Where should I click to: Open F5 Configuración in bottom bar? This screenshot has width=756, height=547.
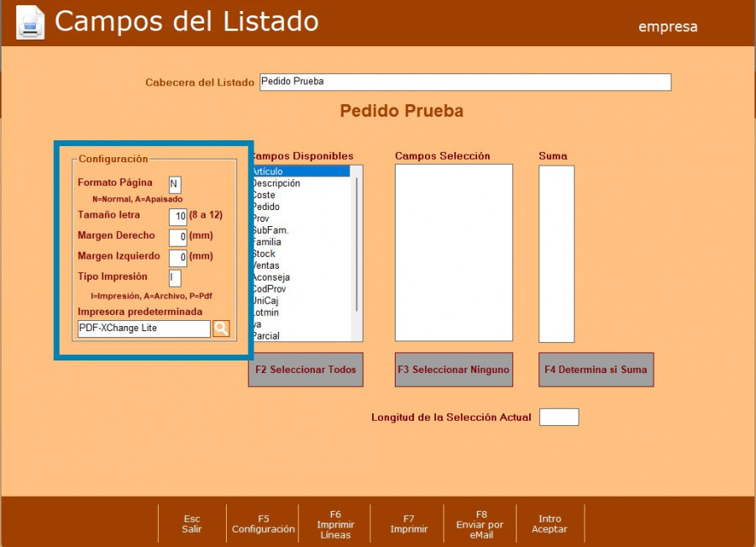(x=263, y=524)
